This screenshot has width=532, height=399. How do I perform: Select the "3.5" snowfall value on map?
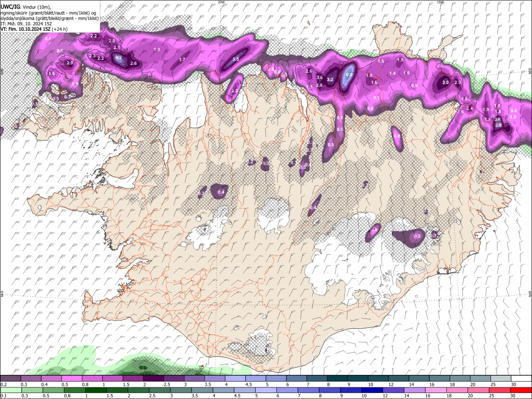236,59
